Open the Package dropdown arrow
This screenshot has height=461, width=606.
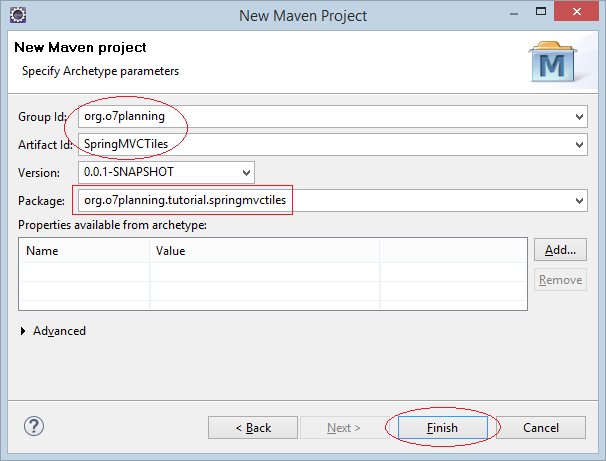(579, 201)
